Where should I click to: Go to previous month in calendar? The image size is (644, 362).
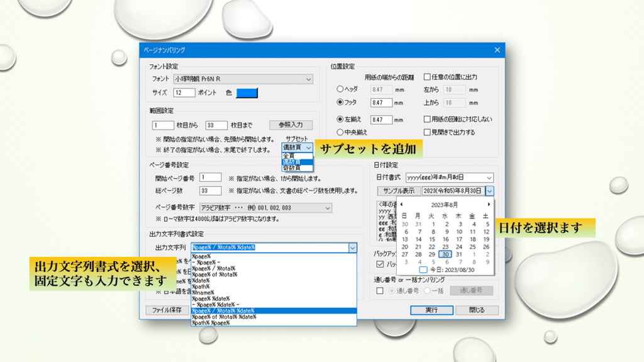tap(401, 205)
